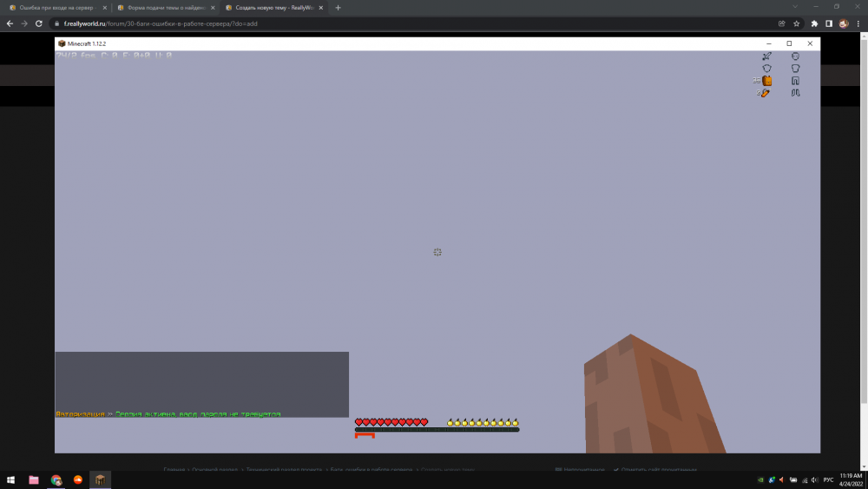The width and height of the screenshot is (868, 489).
Task: Click the crosshair in the game center
Action: tap(437, 252)
